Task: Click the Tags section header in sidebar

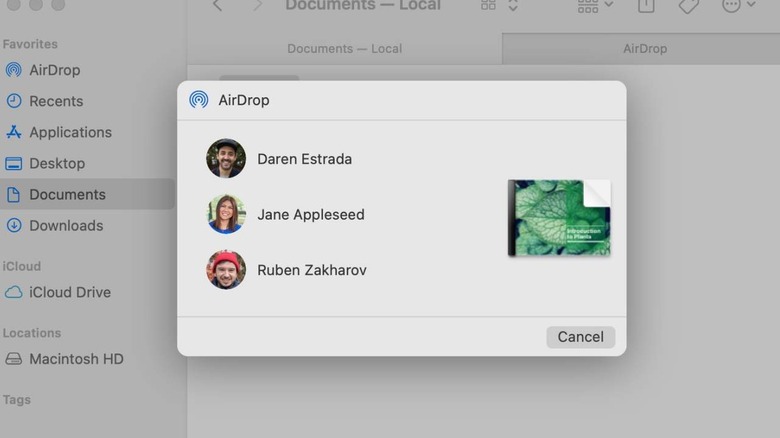Action: click(x=16, y=400)
